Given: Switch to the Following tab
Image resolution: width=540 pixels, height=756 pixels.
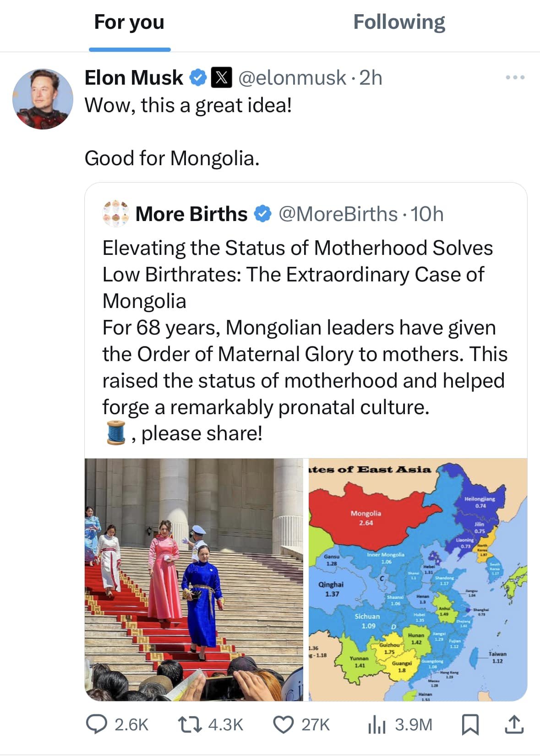Looking at the screenshot, I should coord(399,22).
